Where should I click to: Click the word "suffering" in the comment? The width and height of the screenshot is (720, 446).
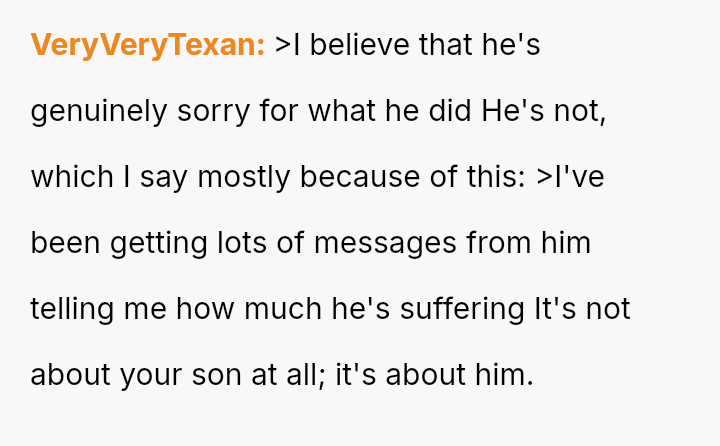tap(461, 309)
